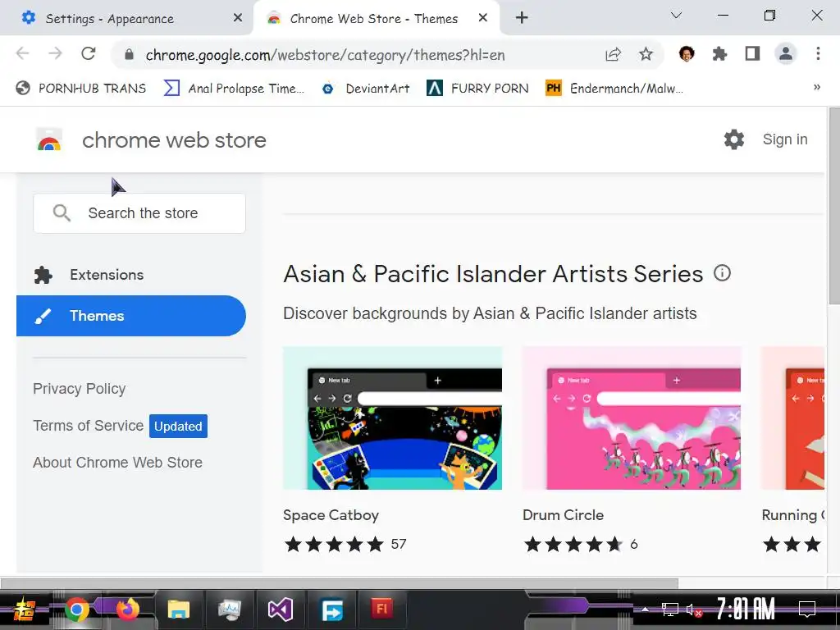This screenshot has width=840, height=630.
Task: Share this page via share icon
Action: point(614,54)
